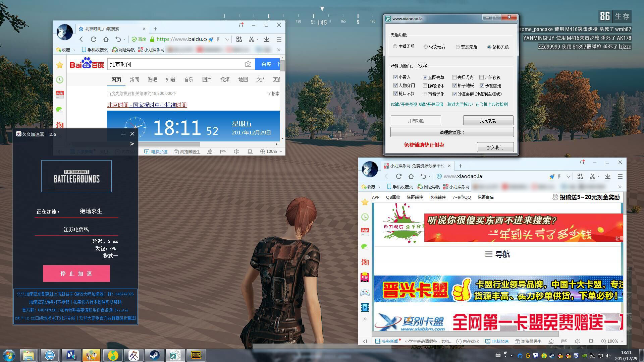Open the QB回收 menu item on xiaodao
The image size is (644, 362).
tap(393, 197)
